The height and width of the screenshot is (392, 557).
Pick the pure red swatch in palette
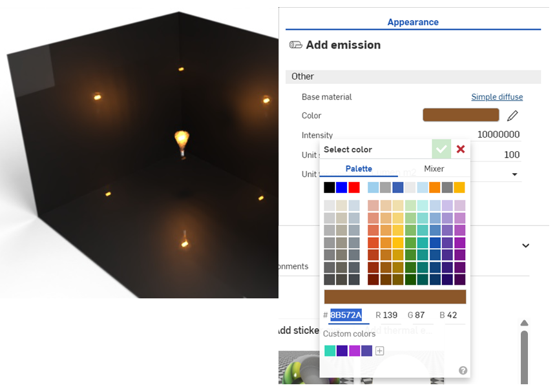[354, 187]
